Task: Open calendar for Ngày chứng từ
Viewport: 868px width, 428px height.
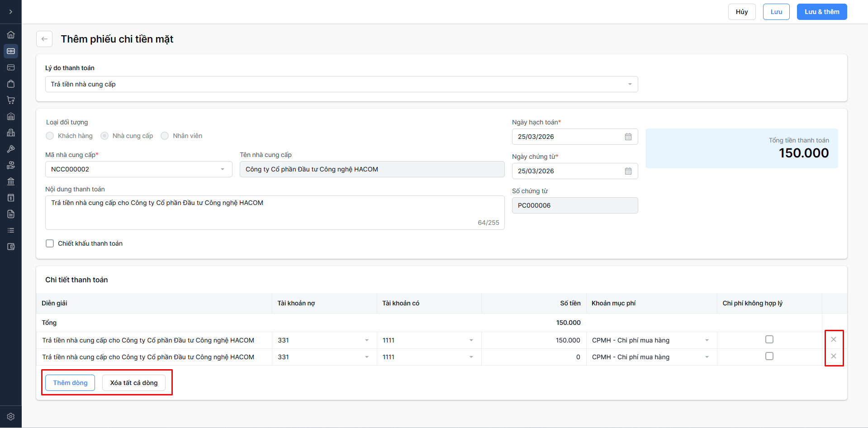Action: (628, 171)
